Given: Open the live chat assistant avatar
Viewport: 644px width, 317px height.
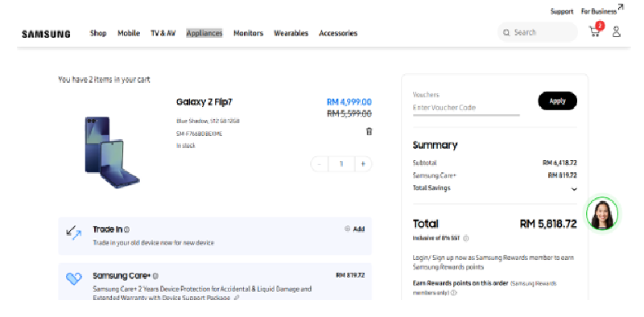Looking at the screenshot, I should point(602,213).
